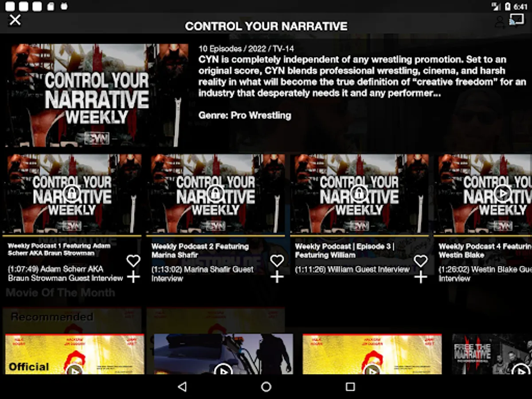The width and height of the screenshot is (532, 399).
Task: Open Weekly Podcast 2 Featuring Marina Shafir title
Action: 200,250
